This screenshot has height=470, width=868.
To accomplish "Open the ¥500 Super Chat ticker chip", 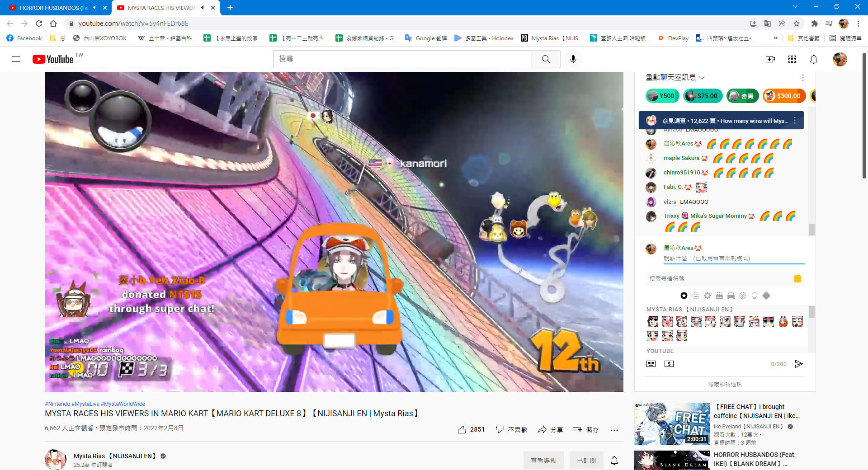I will click(662, 96).
